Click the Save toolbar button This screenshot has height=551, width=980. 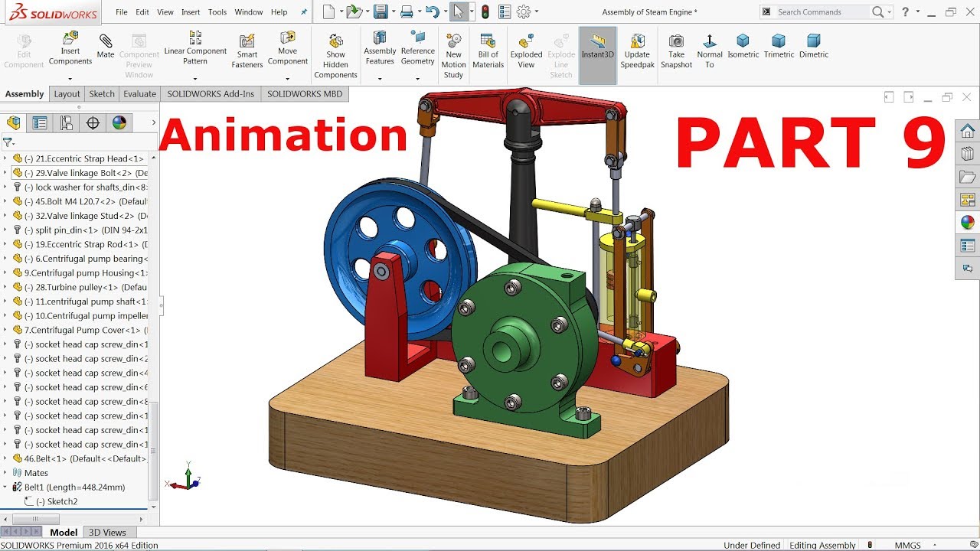click(381, 12)
